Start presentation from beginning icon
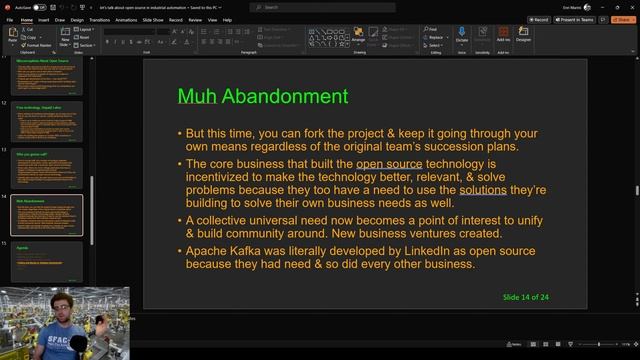The width and height of the screenshot is (640, 360). tap(82, 7)
